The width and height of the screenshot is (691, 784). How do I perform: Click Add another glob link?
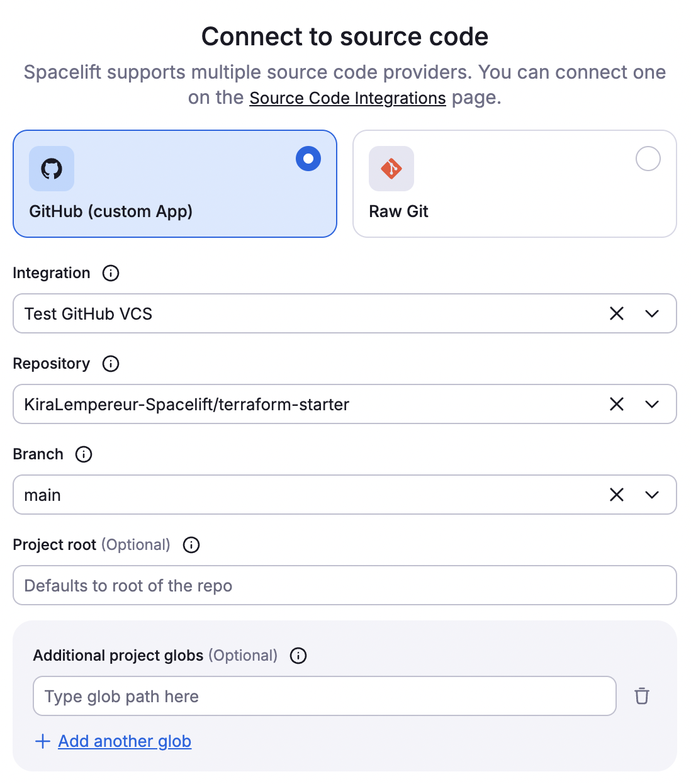click(125, 741)
